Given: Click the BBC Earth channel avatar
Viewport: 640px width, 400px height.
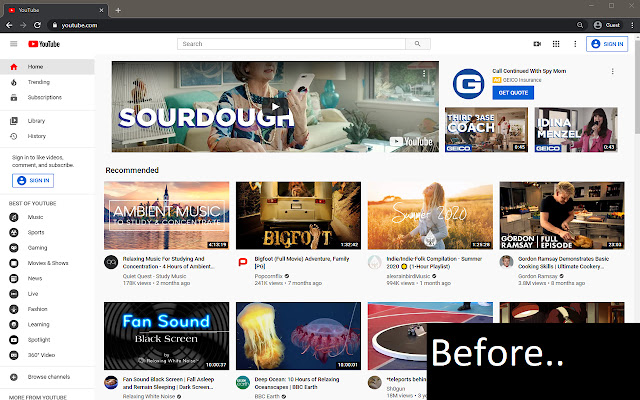Looking at the screenshot, I should coord(242,382).
